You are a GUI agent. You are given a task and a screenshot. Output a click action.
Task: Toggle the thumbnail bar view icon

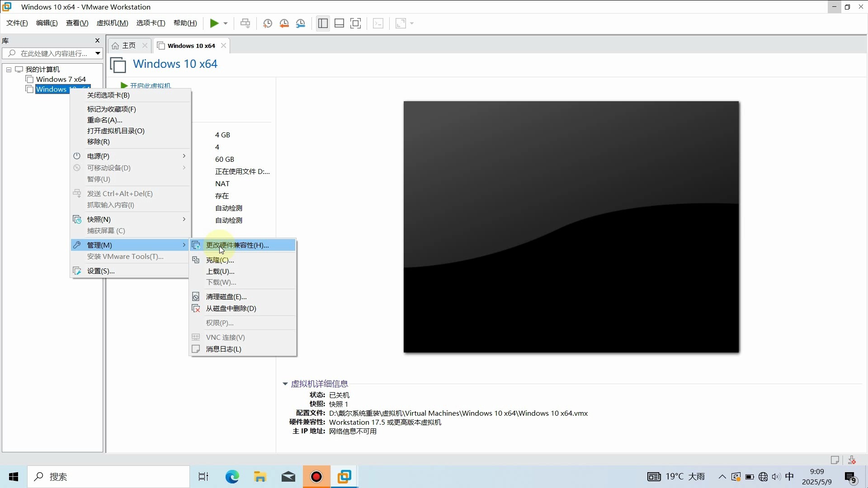click(340, 23)
